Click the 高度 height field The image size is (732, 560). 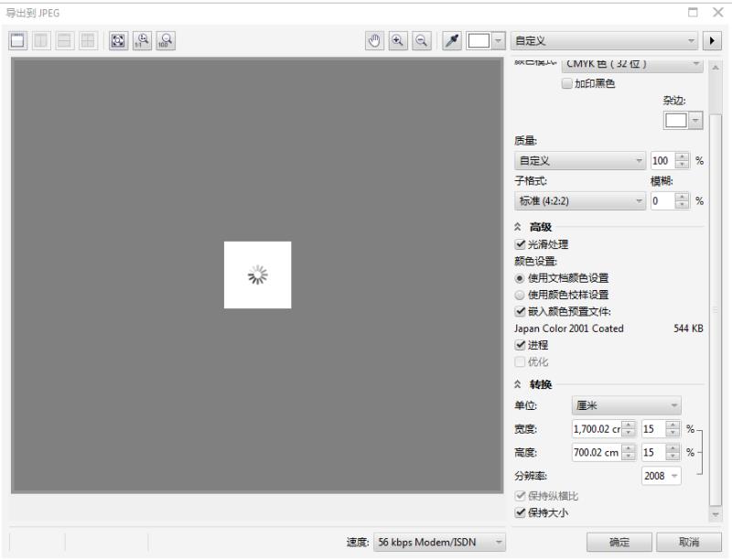[597, 452]
